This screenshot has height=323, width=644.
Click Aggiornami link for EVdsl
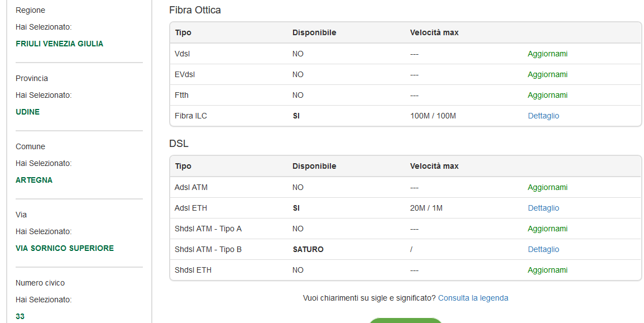coord(547,74)
